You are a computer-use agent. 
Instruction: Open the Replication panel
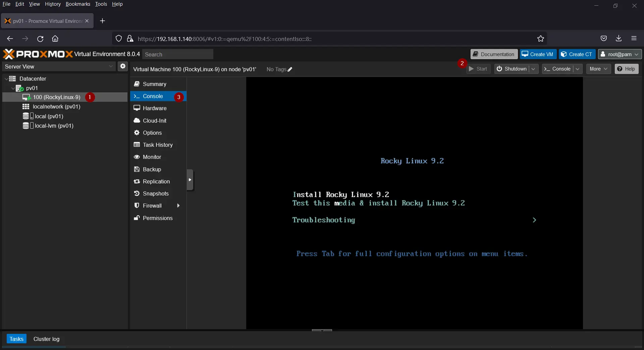[x=158, y=181]
